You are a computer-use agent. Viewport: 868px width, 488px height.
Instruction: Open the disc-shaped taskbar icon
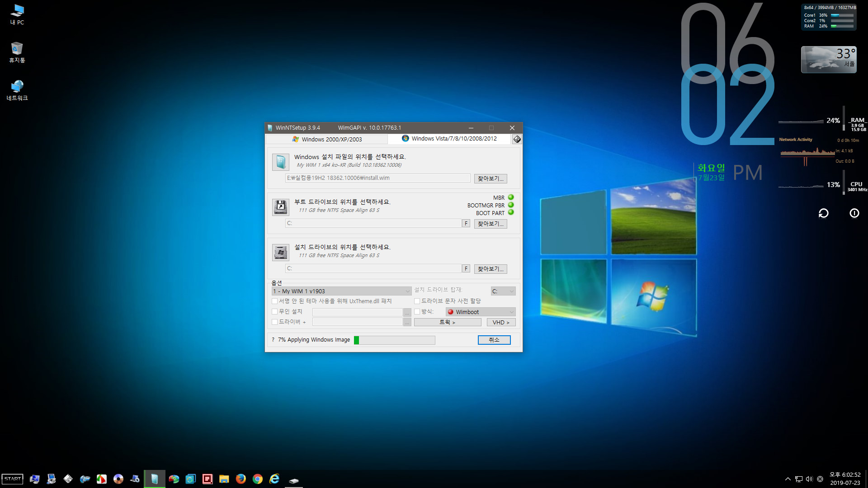tap(118, 479)
